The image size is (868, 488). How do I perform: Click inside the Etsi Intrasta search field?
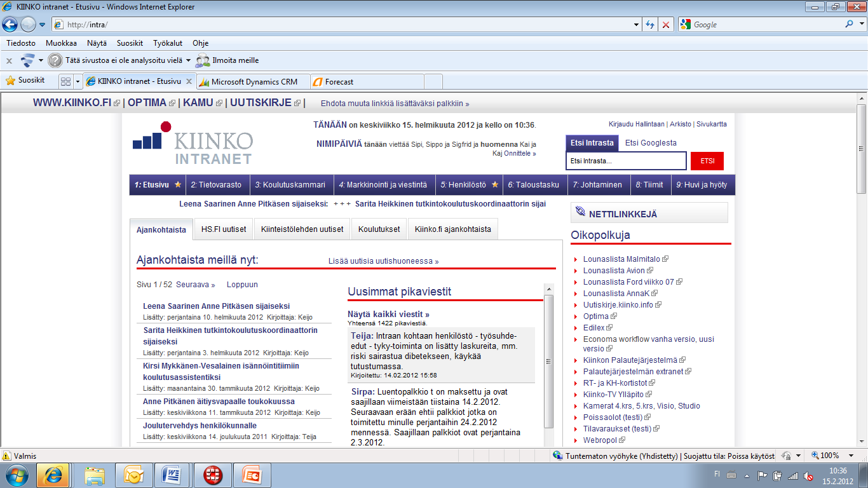click(626, 161)
